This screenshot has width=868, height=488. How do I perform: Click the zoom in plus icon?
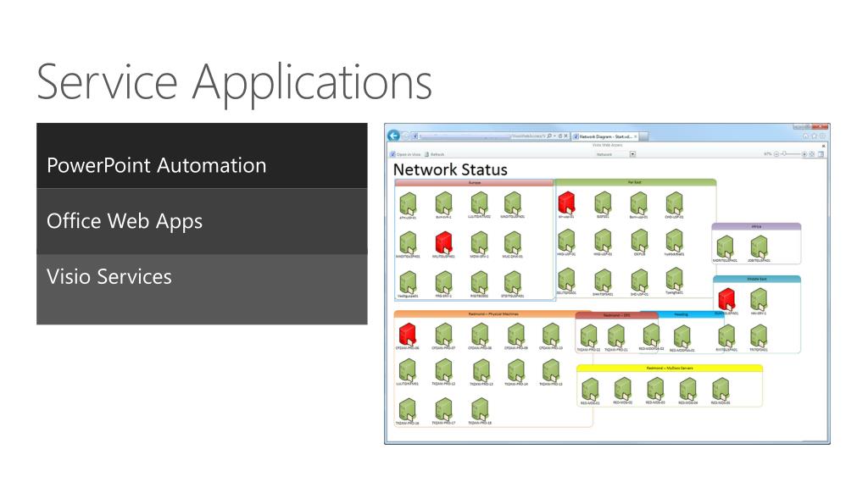point(804,154)
